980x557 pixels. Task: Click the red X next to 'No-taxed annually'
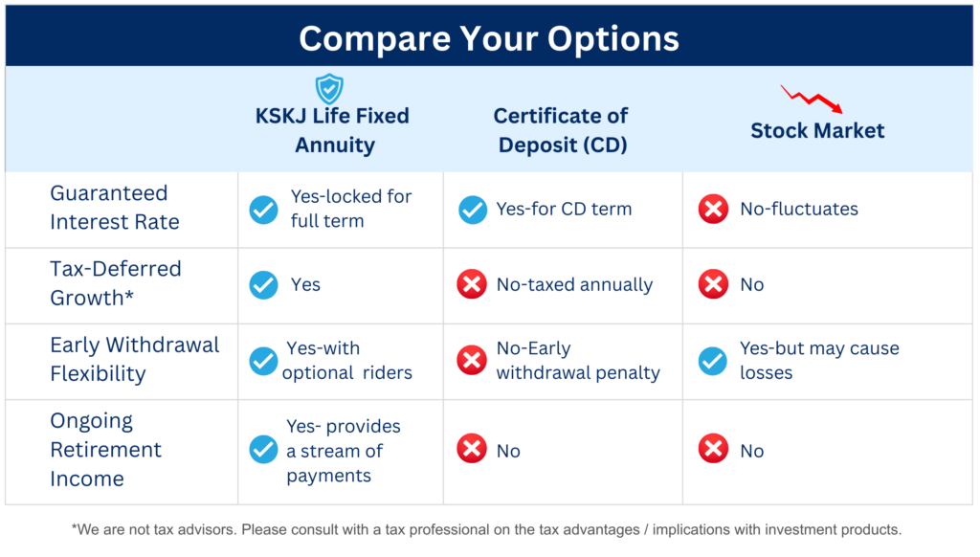click(472, 284)
